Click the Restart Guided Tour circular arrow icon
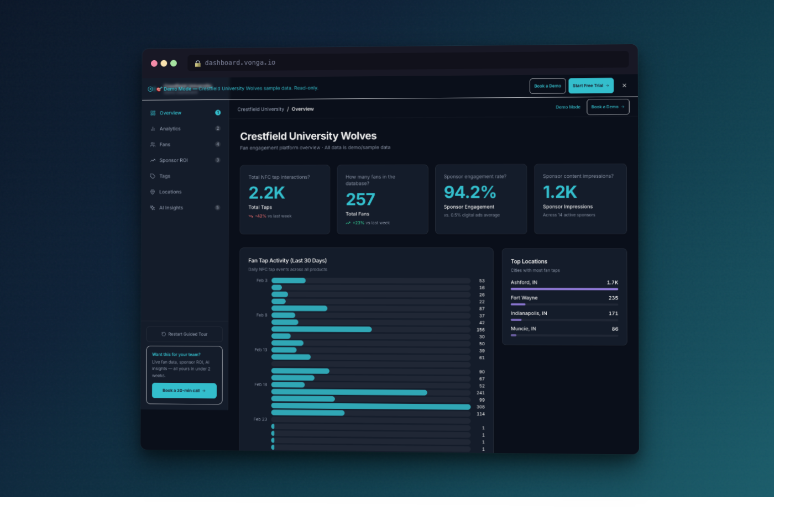 pyautogui.click(x=163, y=334)
